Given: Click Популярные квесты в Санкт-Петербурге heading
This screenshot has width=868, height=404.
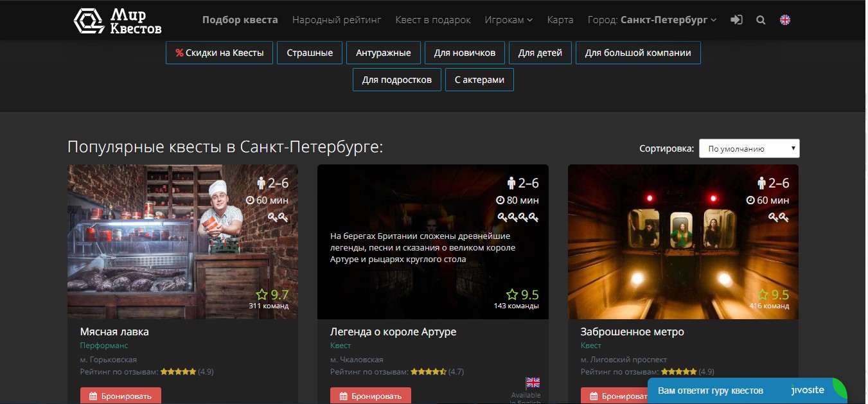Looking at the screenshot, I should pyautogui.click(x=226, y=147).
